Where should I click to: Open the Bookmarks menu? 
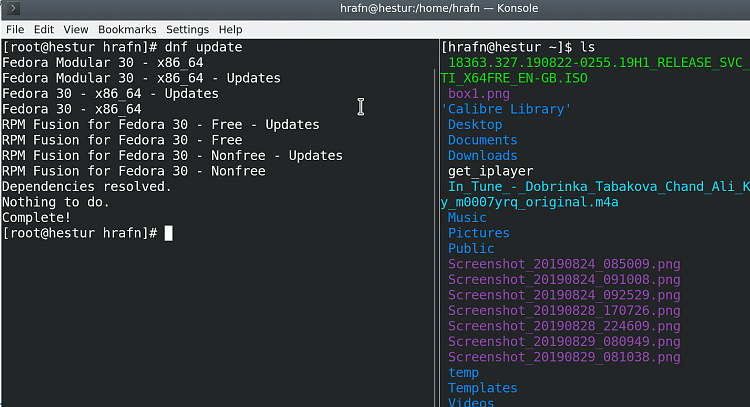(x=127, y=30)
